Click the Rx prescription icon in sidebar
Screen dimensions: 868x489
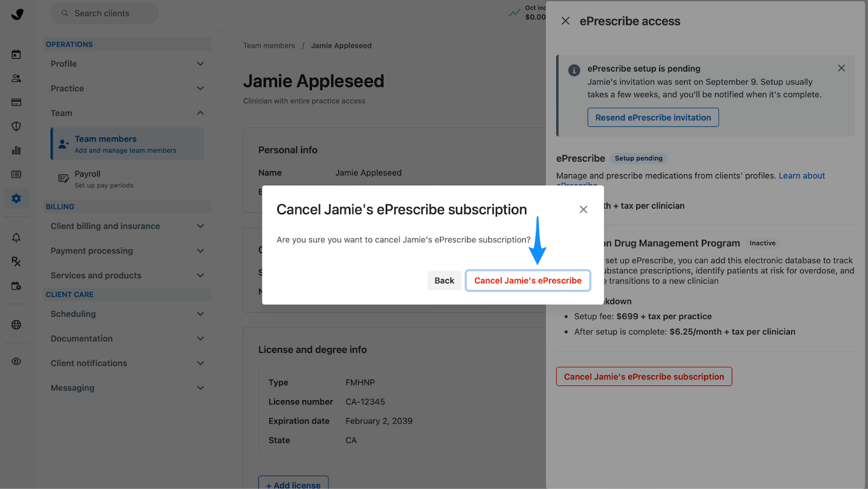pyautogui.click(x=16, y=262)
